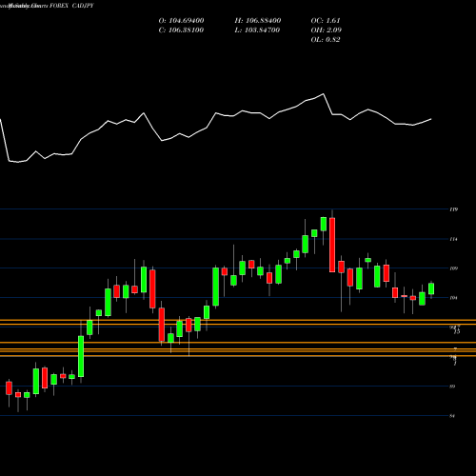476x476 pixels.
Task: Click the 'OL: 0.82' reading
Action: pyautogui.click(x=326, y=40)
